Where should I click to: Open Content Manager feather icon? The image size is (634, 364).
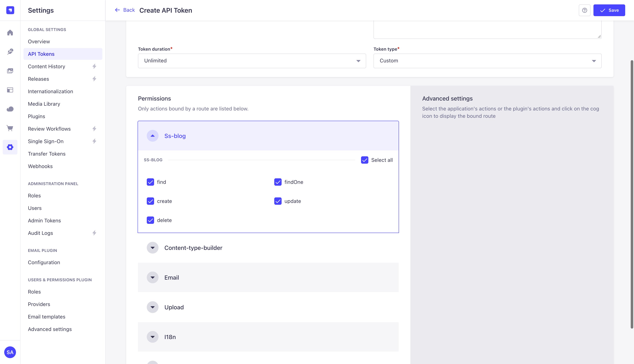(10, 52)
